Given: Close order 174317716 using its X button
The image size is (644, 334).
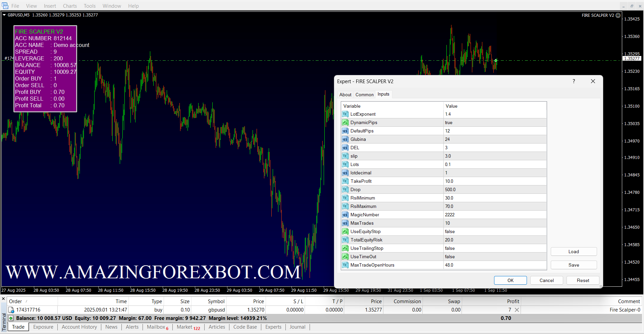Looking at the screenshot, I should 517,310.
